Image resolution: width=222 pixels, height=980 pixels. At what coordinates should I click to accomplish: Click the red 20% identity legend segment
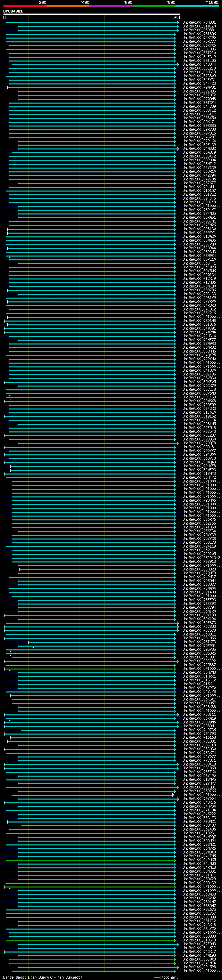(25, 6)
